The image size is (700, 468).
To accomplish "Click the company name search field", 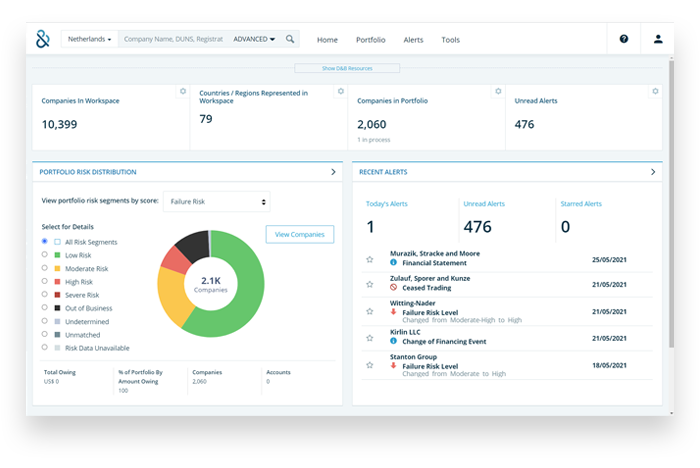I will 173,39.
